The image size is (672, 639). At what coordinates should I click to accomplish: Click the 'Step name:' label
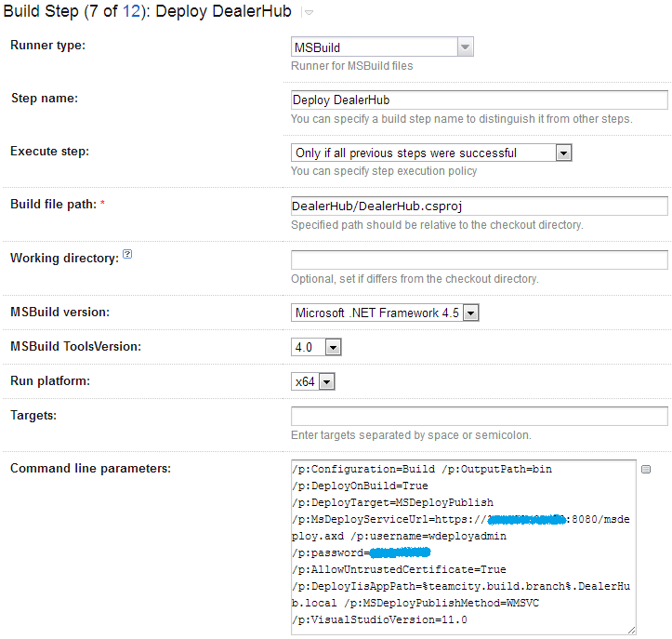point(45,99)
